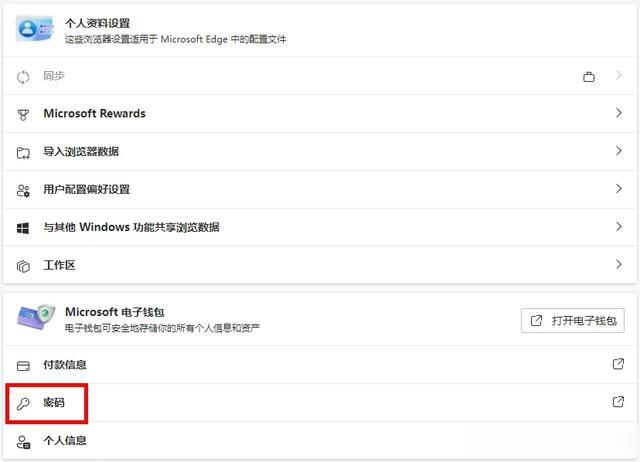Open the 个人信息 entry
Screen dimensions: 640x462
(320, 440)
